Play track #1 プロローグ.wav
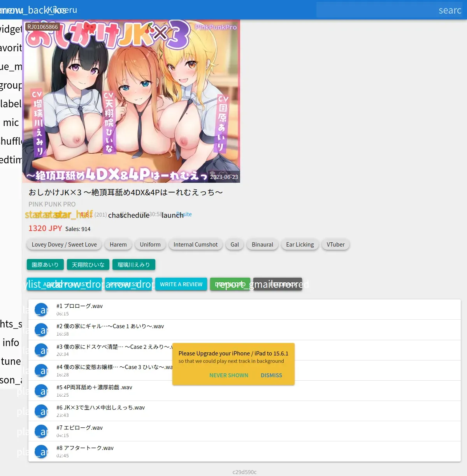Image resolution: width=467 pixels, height=476 pixels. point(244,310)
